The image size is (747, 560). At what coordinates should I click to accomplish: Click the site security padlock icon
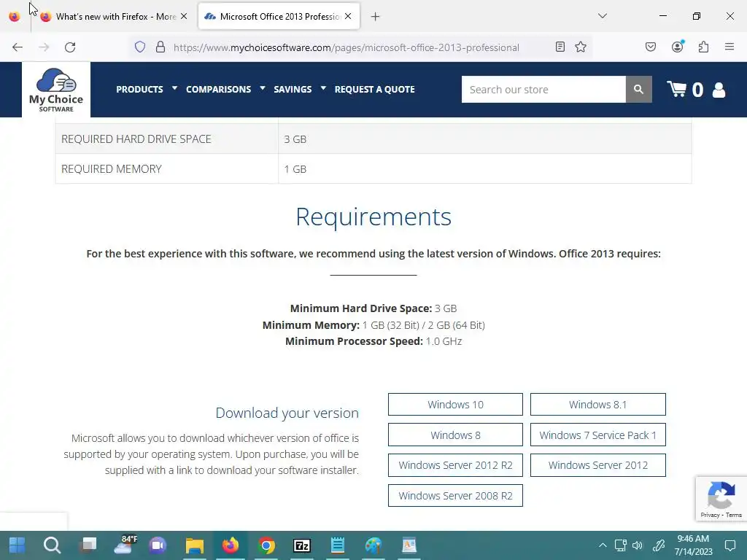(160, 47)
